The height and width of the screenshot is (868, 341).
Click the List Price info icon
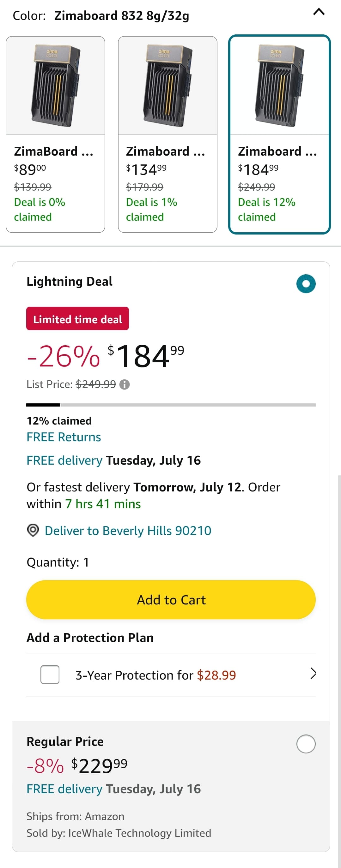(x=125, y=384)
